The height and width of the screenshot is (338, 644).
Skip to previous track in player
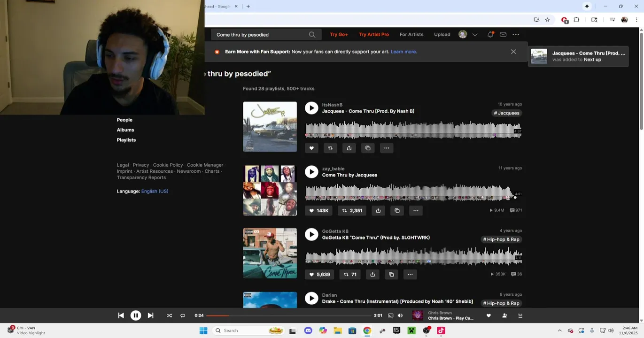coord(121,316)
